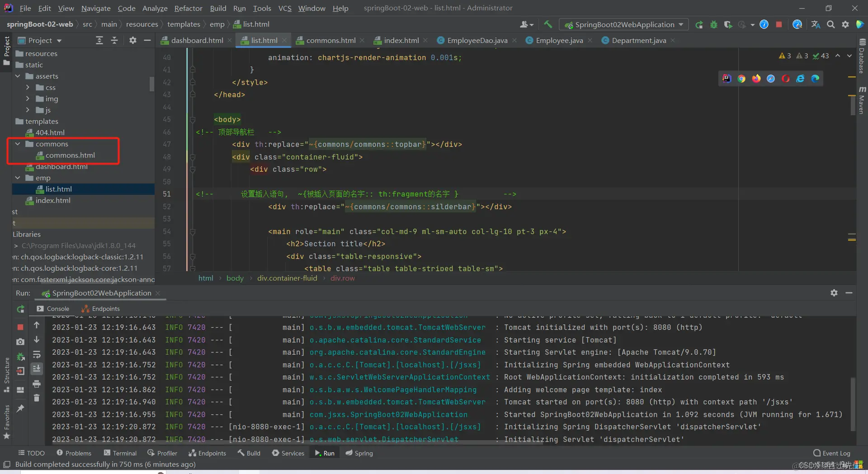Open list.html in Safari browser

pyautogui.click(x=771, y=79)
